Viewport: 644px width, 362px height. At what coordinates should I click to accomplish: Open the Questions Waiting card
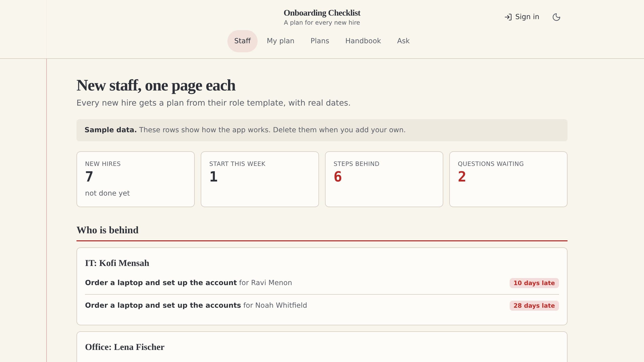pos(508,179)
